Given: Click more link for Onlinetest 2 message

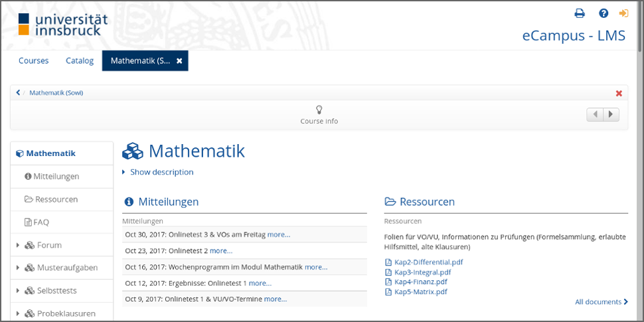Looking at the screenshot, I should [x=221, y=250].
